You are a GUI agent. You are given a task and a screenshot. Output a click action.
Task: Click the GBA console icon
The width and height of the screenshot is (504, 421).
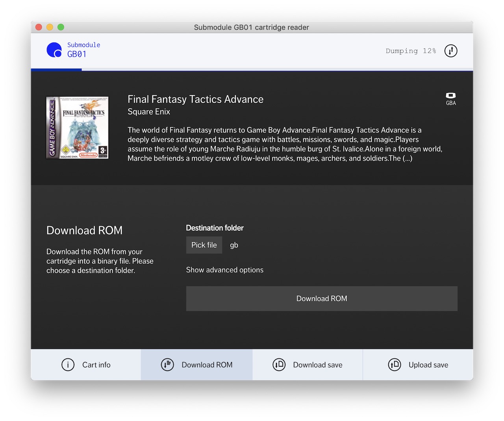451,95
